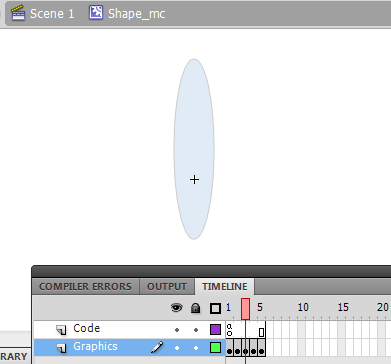Click the Graphics layer page icon

click(61, 348)
